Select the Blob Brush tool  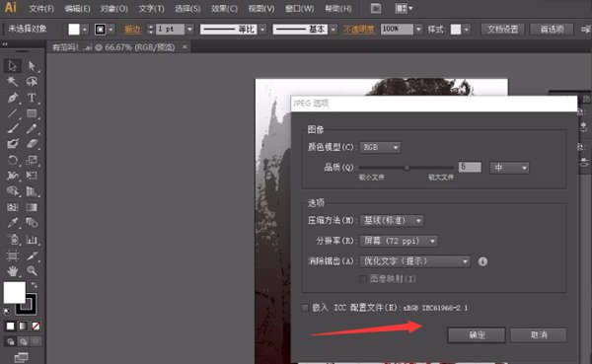[13, 144]
